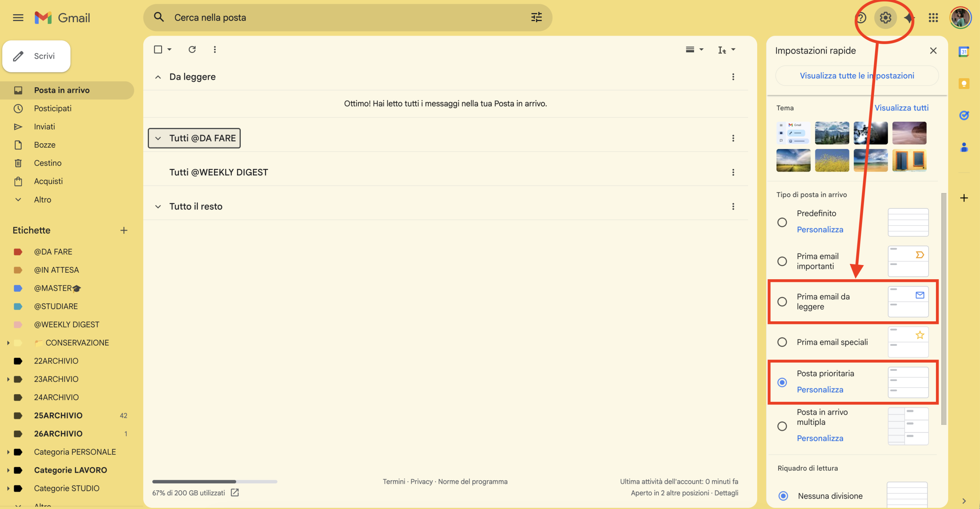Toggle the main menu hamburger icon

18,18
